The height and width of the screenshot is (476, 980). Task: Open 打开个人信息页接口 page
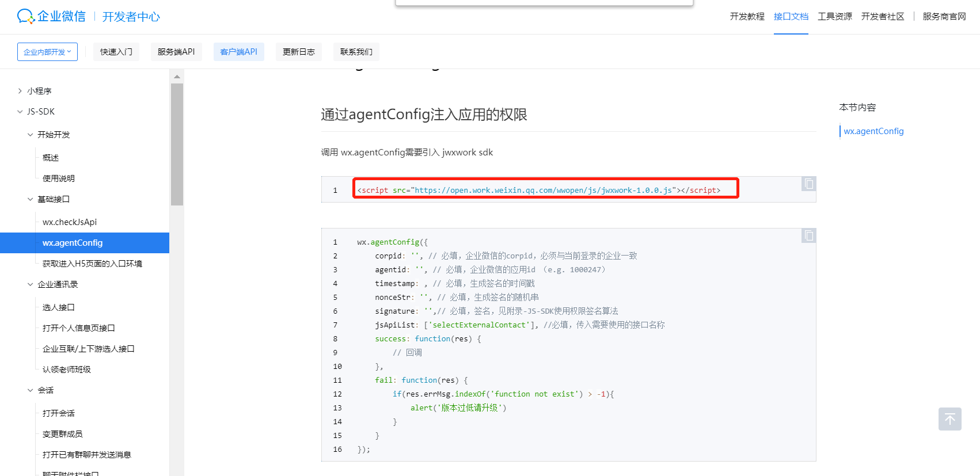[79, 328]
